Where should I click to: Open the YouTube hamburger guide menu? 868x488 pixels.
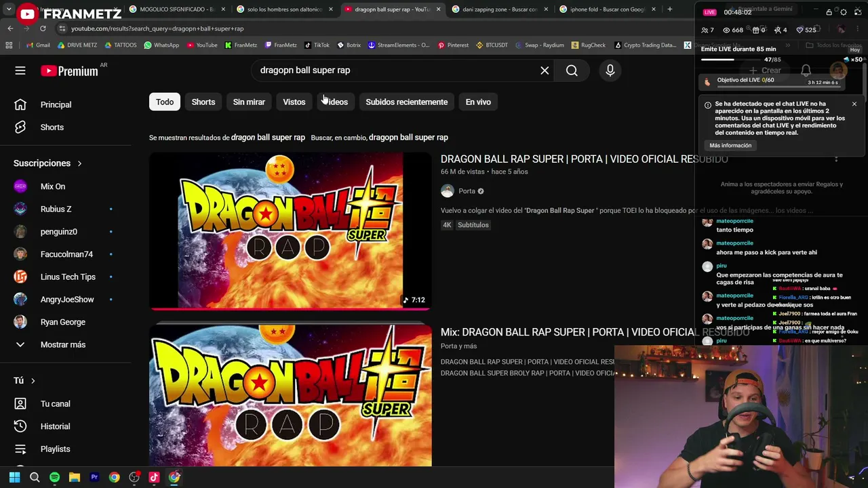(x=20, y=70)
